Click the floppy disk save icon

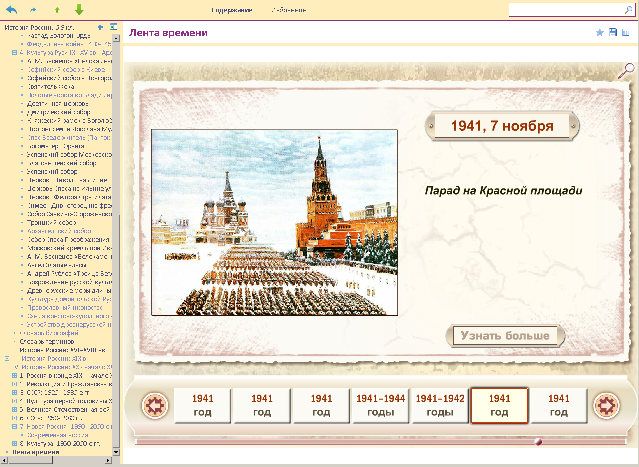tap(613, 32)
